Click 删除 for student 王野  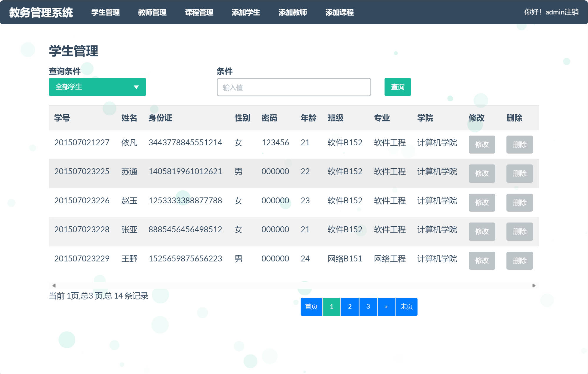[x=519, y=261]
